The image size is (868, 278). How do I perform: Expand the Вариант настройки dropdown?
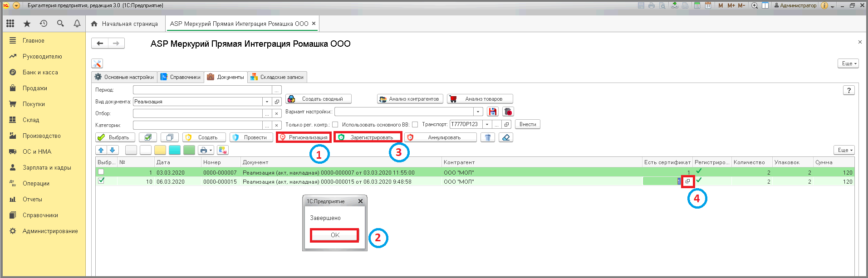click(478, 112)
